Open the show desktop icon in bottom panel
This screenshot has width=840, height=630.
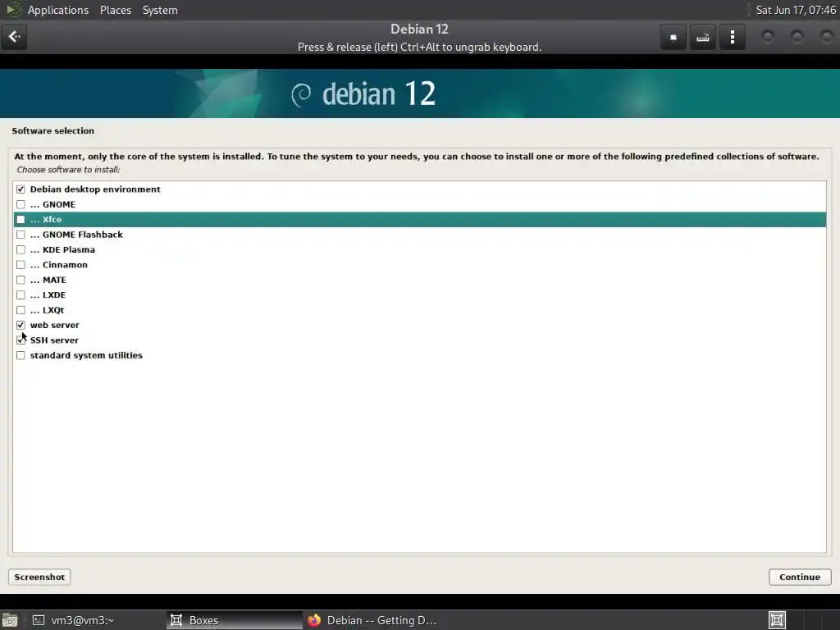pyautogui.click(x=10, y=620)
